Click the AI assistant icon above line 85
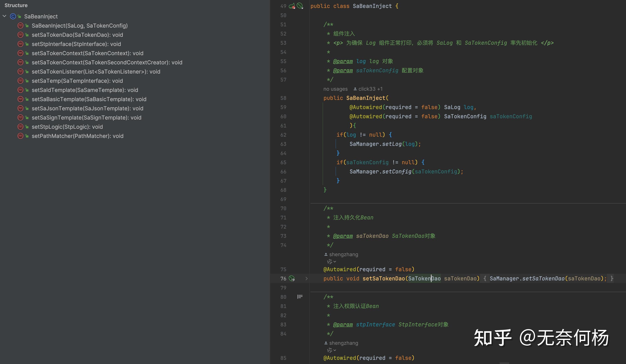 329,350
